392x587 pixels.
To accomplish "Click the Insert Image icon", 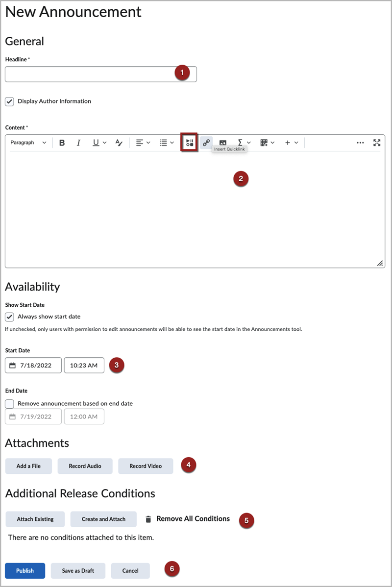I will coord(223,143).
